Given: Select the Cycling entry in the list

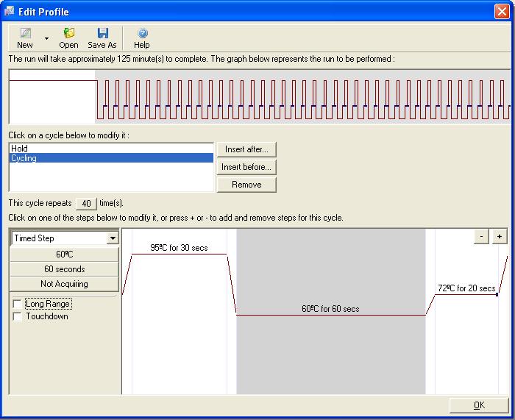Looking at the screenshot, I should [111, 158].
